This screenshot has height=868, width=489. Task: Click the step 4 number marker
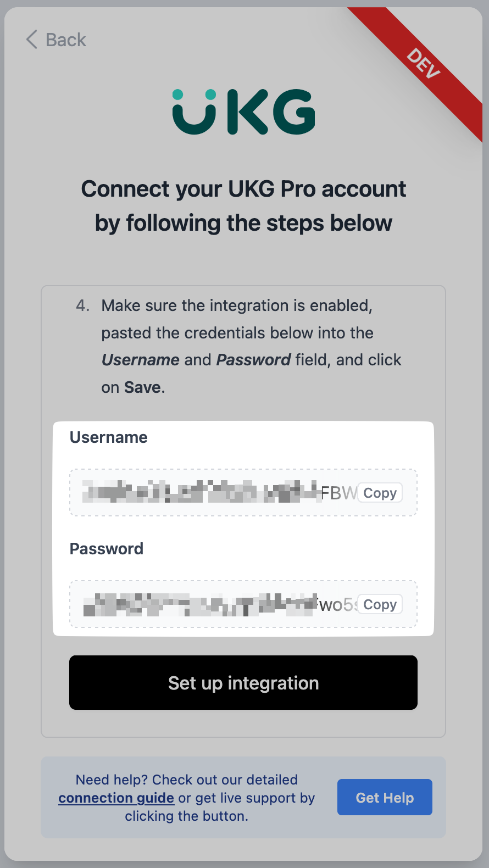(x=82, y=305)
